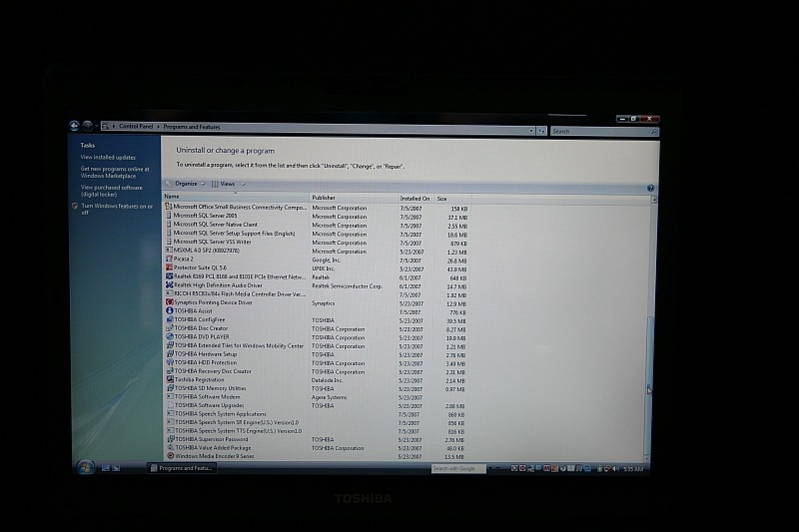Open the Organize dropdown menu
Screen dimensions: 799x532
pyautogui.click(x=186, y=184)
